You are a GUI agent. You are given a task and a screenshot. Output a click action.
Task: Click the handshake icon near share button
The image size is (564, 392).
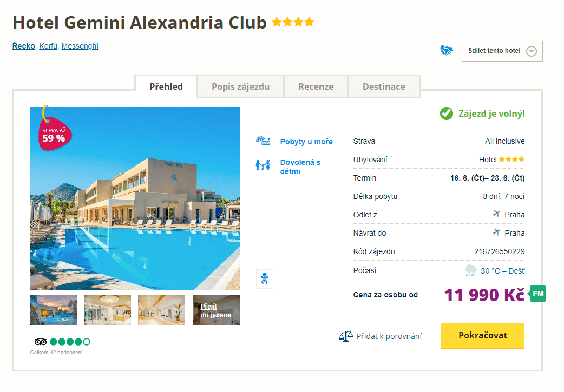coord(447,51)
